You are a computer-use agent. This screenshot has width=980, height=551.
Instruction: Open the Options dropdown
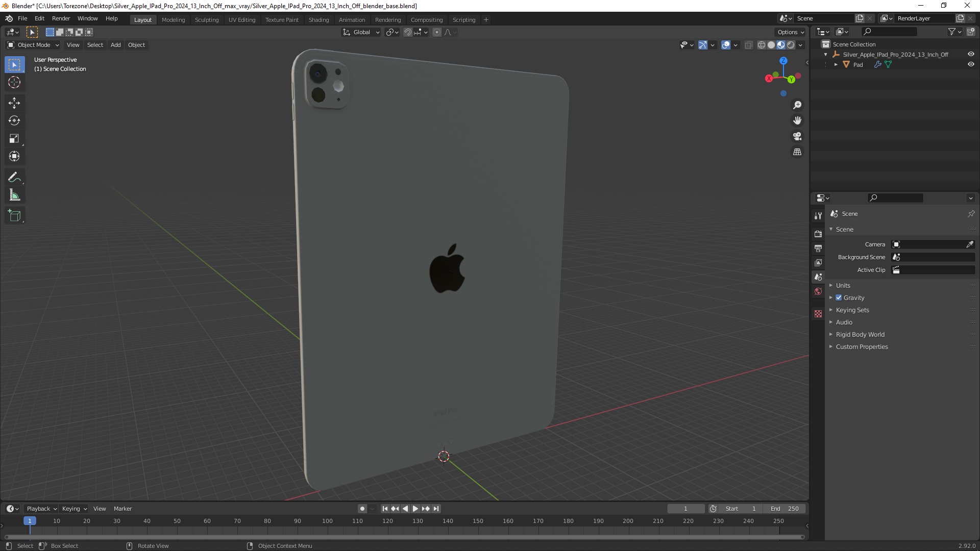pyautogui.click(x=791, y=32)
